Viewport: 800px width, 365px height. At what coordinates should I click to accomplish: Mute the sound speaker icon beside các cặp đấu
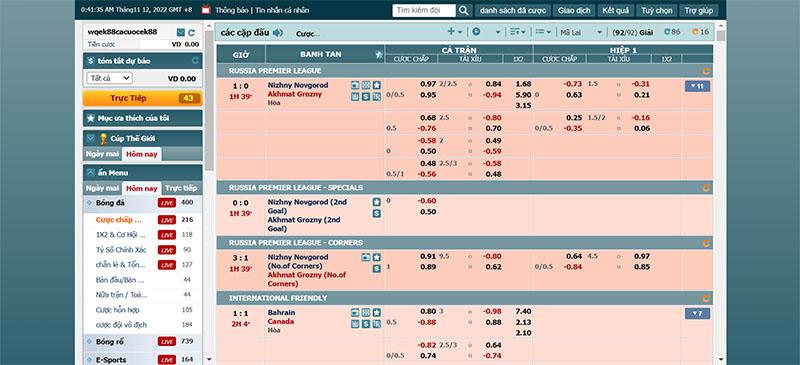point(278,33)
